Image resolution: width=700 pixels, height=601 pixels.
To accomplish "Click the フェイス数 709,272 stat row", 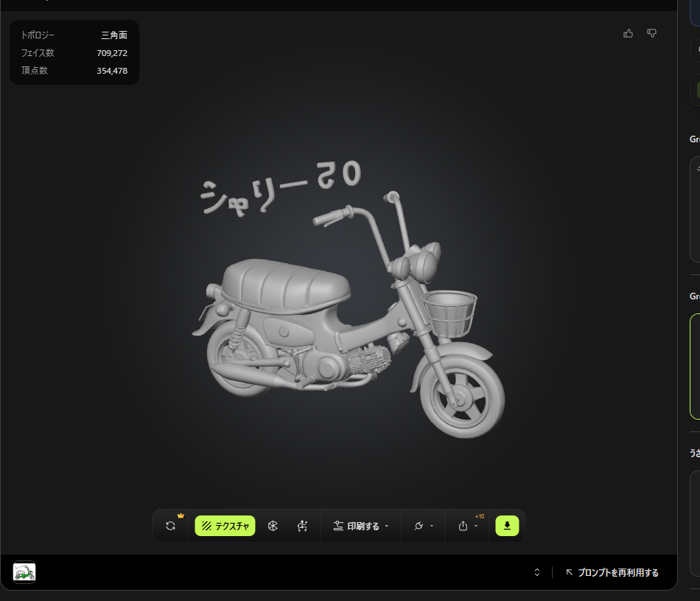I will pos(74,53).
